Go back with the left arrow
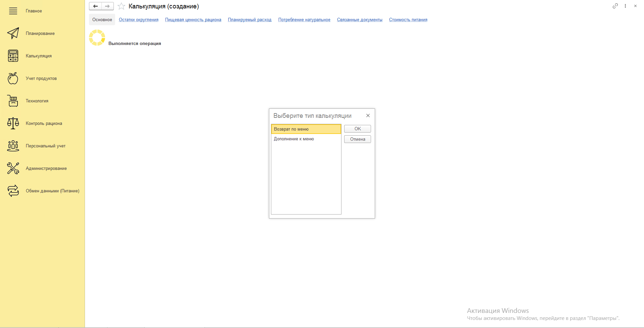The image size is (644, 328). click(95, 6)
